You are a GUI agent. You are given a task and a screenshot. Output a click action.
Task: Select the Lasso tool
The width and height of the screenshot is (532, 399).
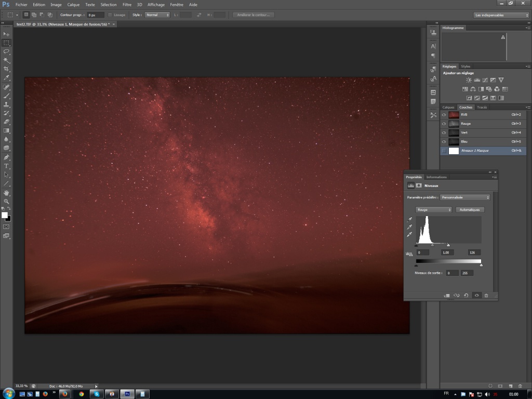pyautogui.click(x=7, y=51)
